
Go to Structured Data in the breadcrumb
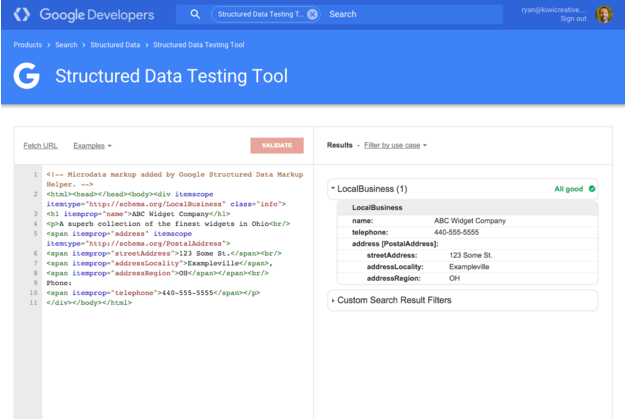pyautogui.click(x=115, y=45)
